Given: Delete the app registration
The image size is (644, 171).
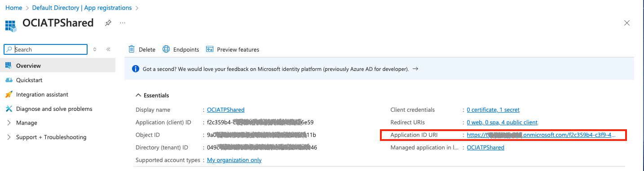Looking at the screenshot, I should (142, 49).
